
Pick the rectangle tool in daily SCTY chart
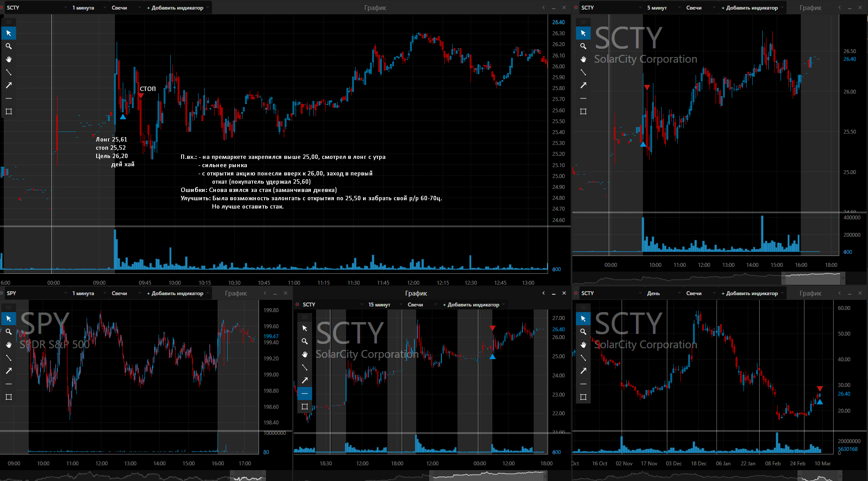(583, 397)
